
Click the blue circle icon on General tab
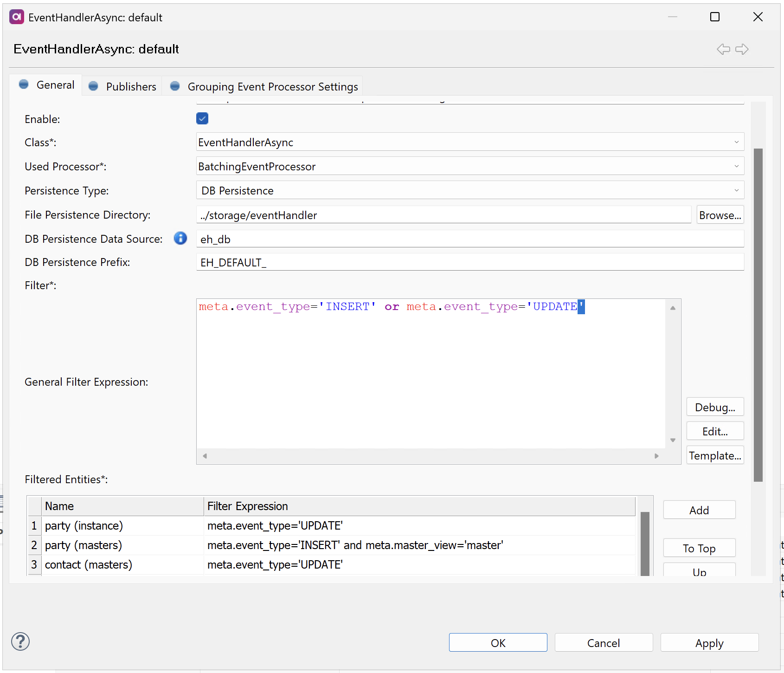coord(24,84)
